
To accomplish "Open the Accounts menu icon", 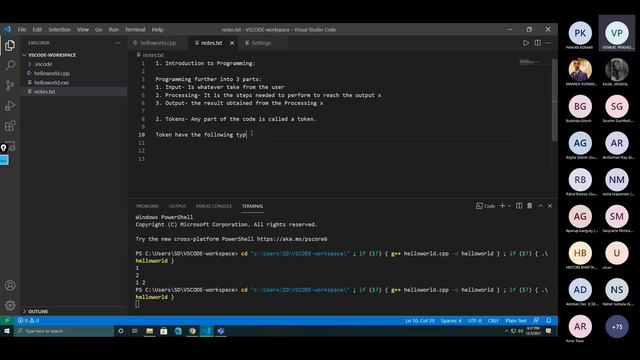I will pos(10,285).
